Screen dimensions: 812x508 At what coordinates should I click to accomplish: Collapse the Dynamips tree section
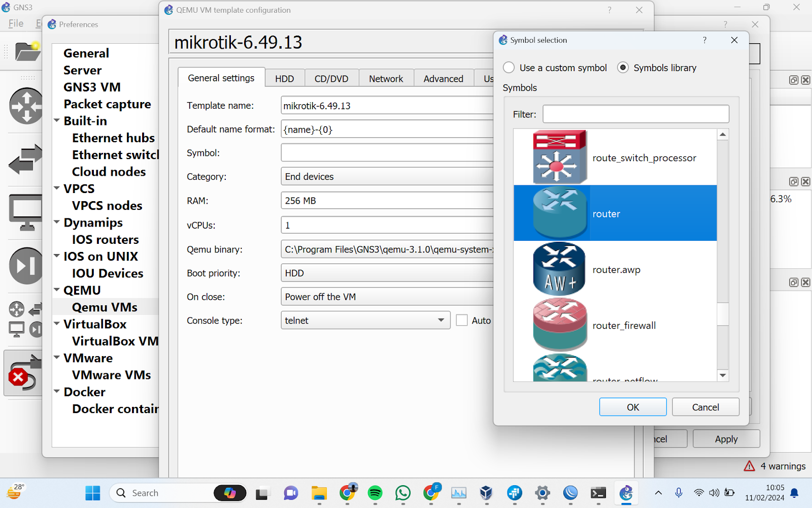pos(57,222)
